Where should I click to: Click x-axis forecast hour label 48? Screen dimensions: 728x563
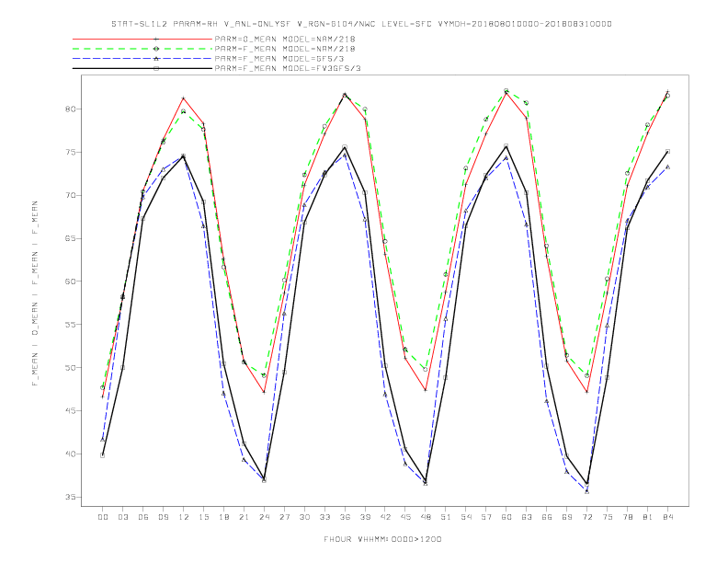tap(426, 517)
